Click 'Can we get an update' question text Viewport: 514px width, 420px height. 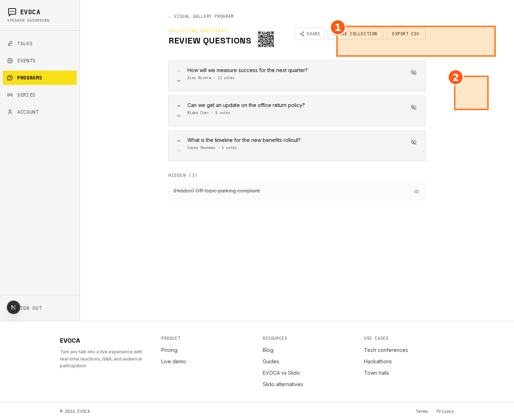click(x=246, y=105)
